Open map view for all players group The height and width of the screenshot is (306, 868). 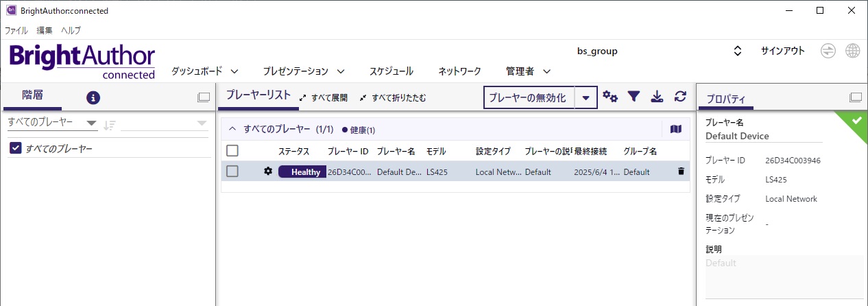coord(676,129)
